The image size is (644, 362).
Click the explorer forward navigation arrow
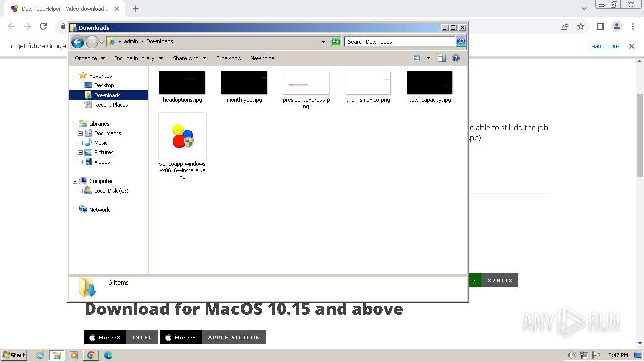(92, 42)
